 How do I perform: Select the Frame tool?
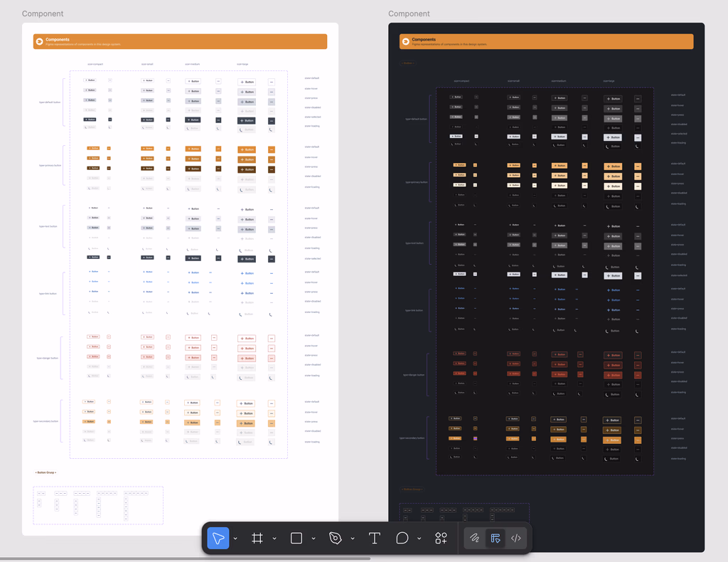tap(257, 538)
